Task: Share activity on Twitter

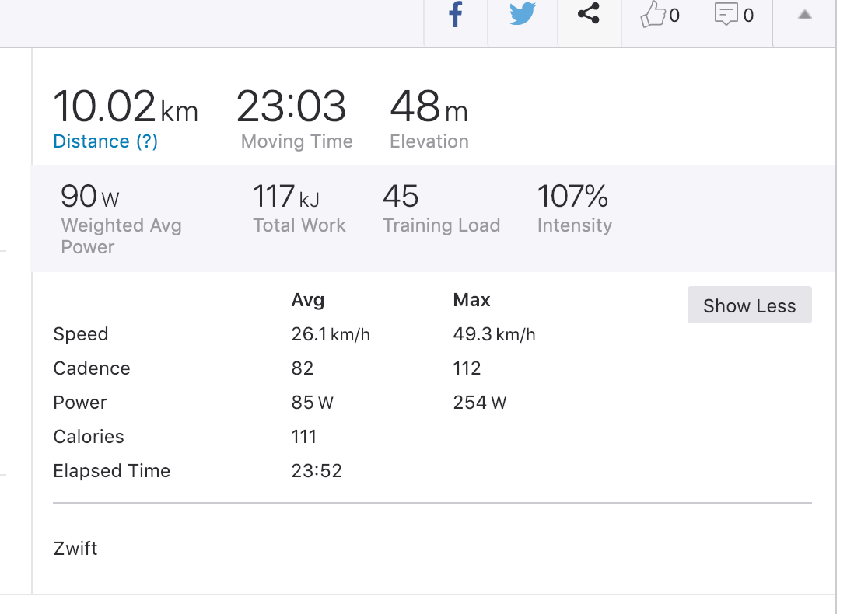Action: point(523,15)
